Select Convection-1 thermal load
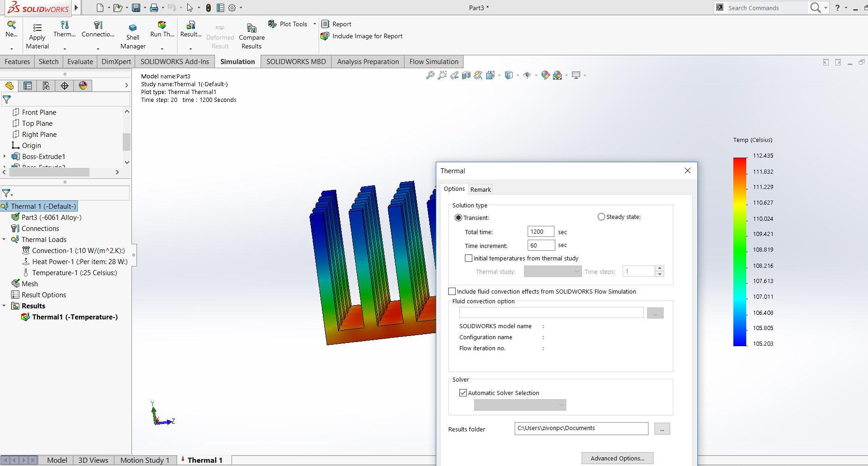Screen dimensions: 868x466 74,250
